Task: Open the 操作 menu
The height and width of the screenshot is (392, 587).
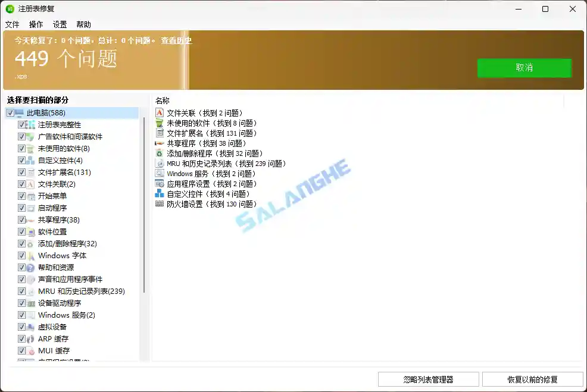Action: (36, 25)
